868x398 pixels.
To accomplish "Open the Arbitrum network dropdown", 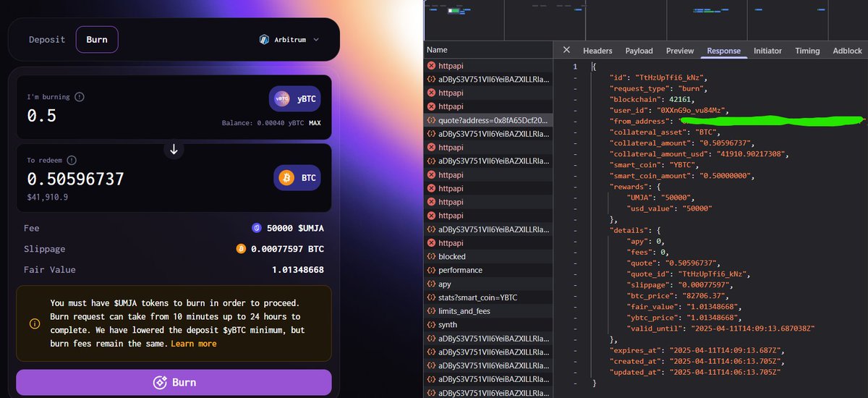I will coord(289,39).
